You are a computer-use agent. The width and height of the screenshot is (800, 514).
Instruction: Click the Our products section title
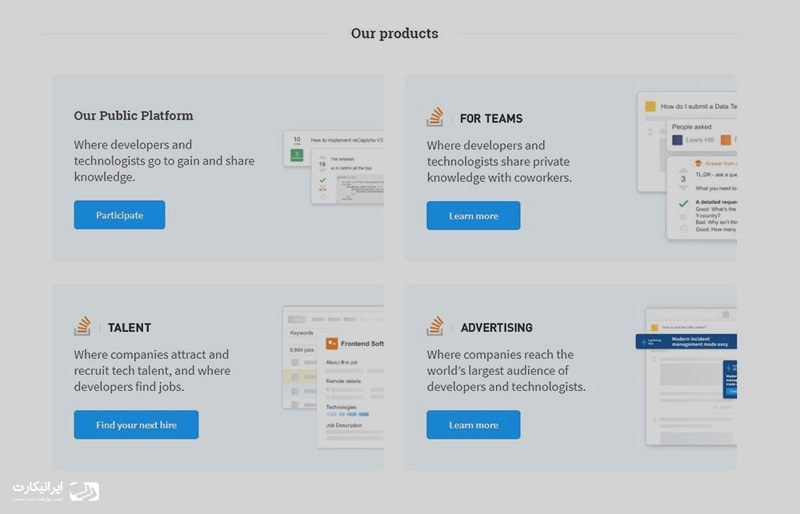(394, 33)
